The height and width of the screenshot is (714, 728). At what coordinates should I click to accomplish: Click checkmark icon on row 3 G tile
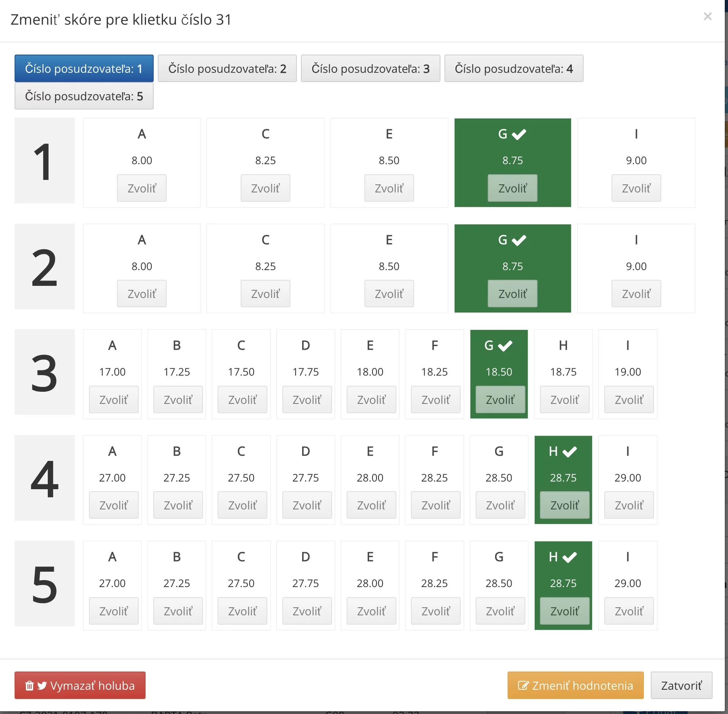point(506,346)
